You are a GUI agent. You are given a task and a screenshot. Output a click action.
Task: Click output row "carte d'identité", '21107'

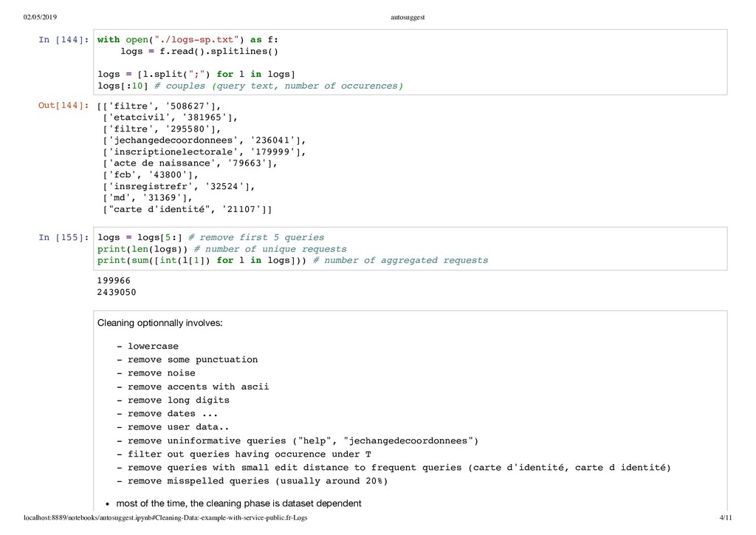(x=187, y=209)
